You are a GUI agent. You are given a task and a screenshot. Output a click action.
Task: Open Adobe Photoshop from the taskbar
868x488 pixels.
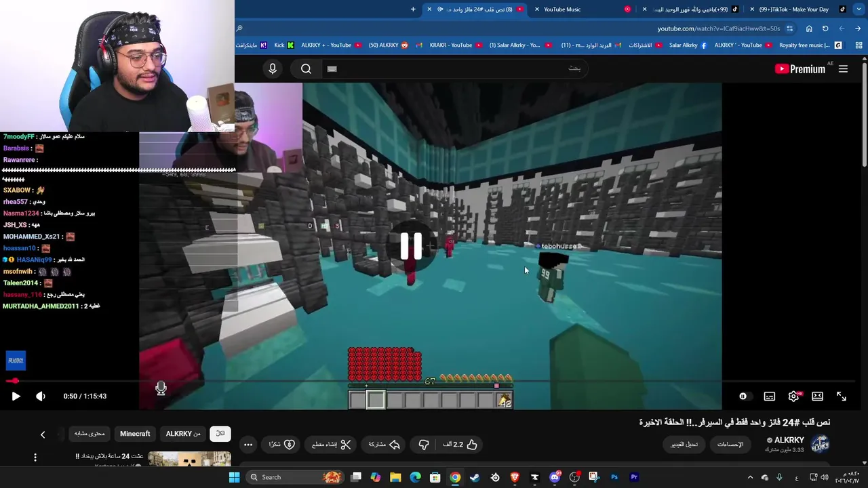[x=614, y=477]
